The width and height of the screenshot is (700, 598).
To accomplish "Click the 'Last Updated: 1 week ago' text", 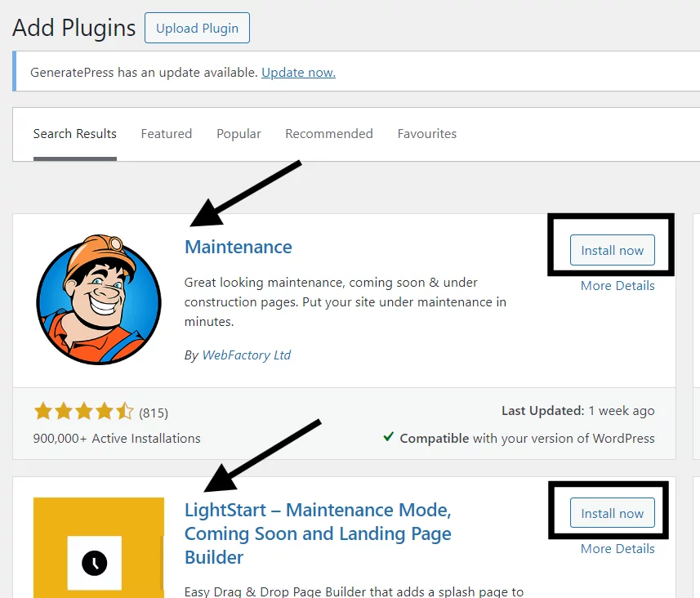I will [577, 411].
